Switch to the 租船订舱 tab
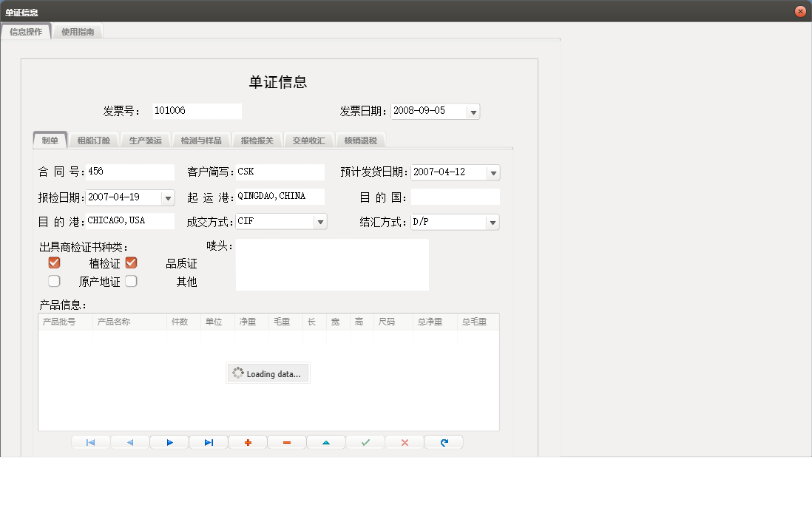Screen dimensions: 812x508 pos(94,139)
